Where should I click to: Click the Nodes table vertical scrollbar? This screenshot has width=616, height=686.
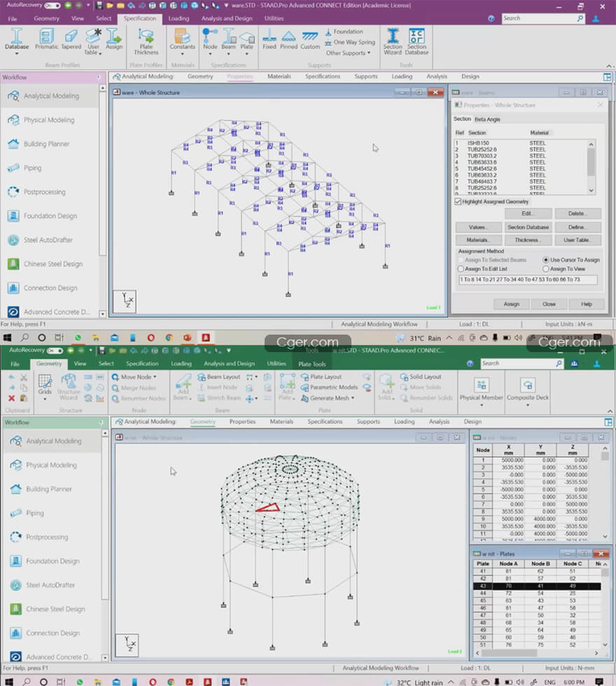[x=605, y=492]
